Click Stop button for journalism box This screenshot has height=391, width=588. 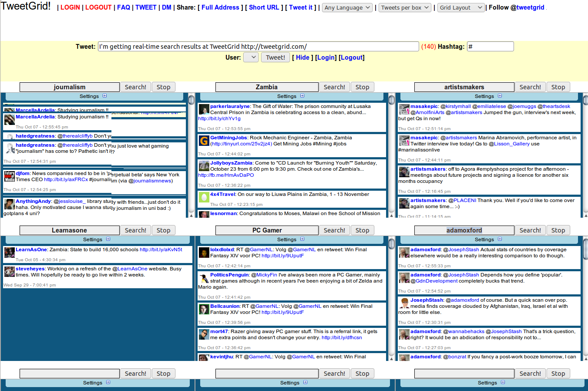click(x=164, y=87)
